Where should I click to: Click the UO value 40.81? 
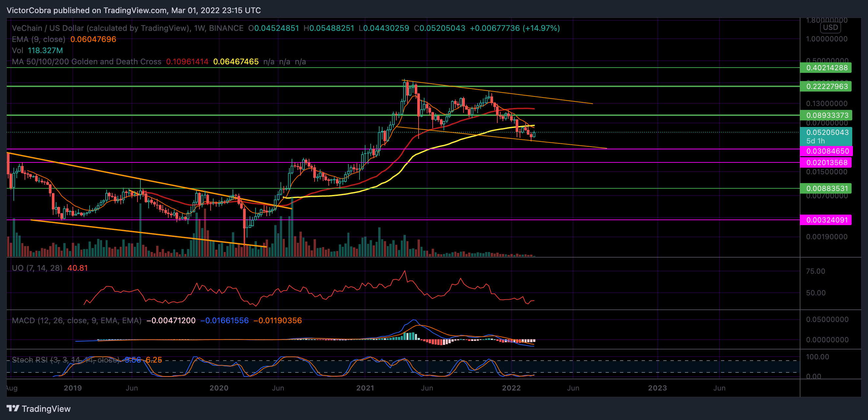(x=77, y=268)
